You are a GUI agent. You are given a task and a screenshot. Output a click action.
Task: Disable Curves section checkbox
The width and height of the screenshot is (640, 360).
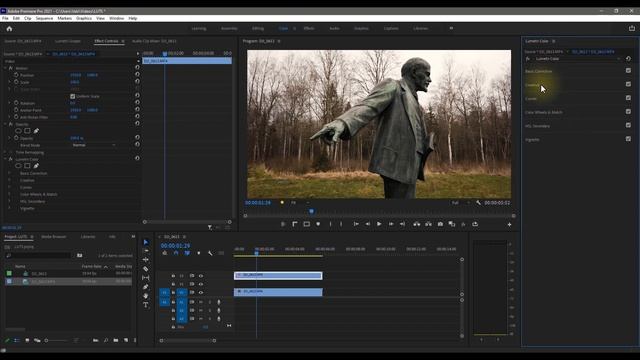click(x=628, y=98)
